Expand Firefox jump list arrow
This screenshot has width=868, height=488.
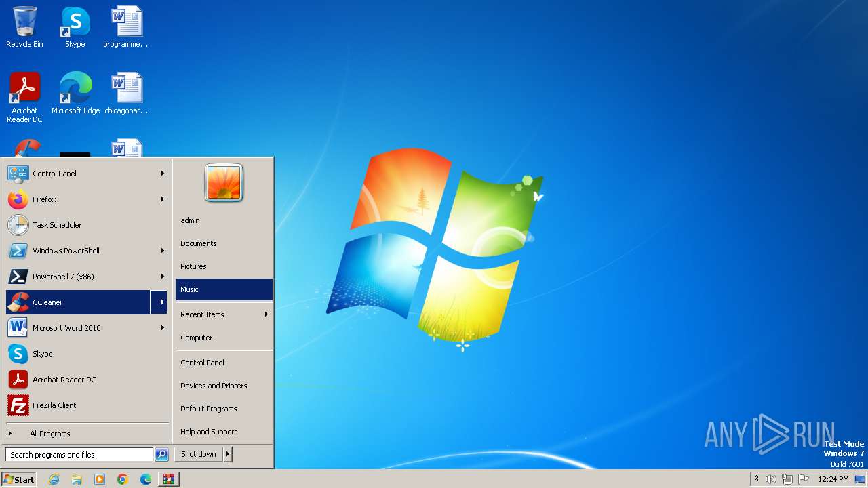(163, 199)
